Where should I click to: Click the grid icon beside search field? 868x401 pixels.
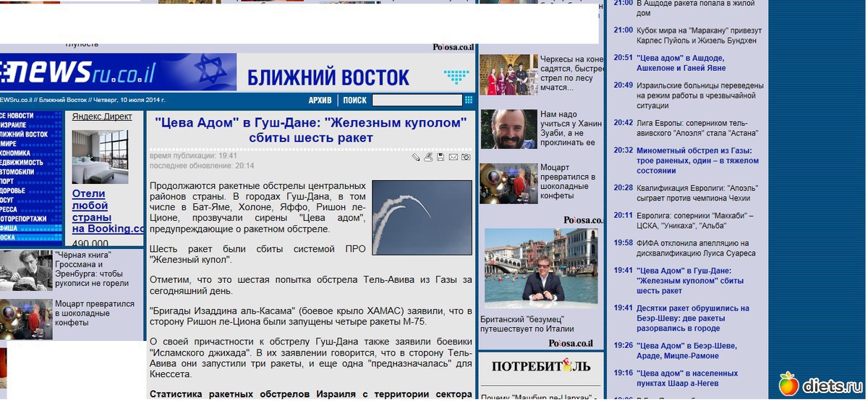(x=469, y=100)
